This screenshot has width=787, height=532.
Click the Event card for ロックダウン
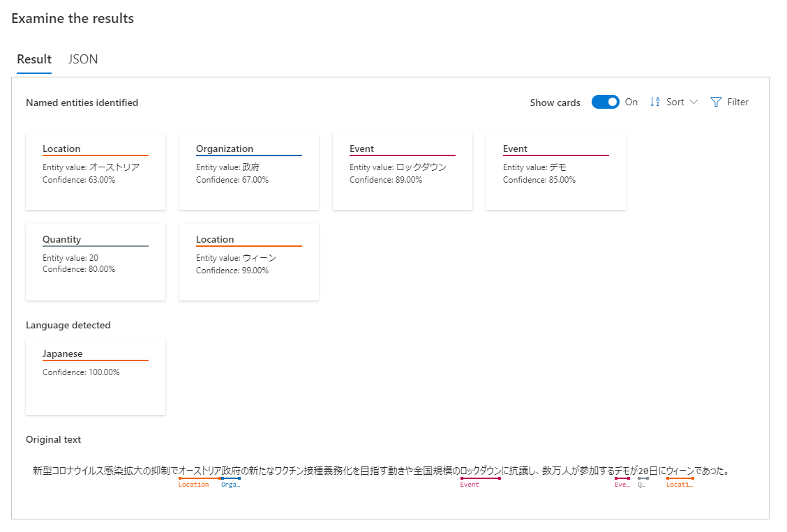pyautogui.click(x=403, y=171)
